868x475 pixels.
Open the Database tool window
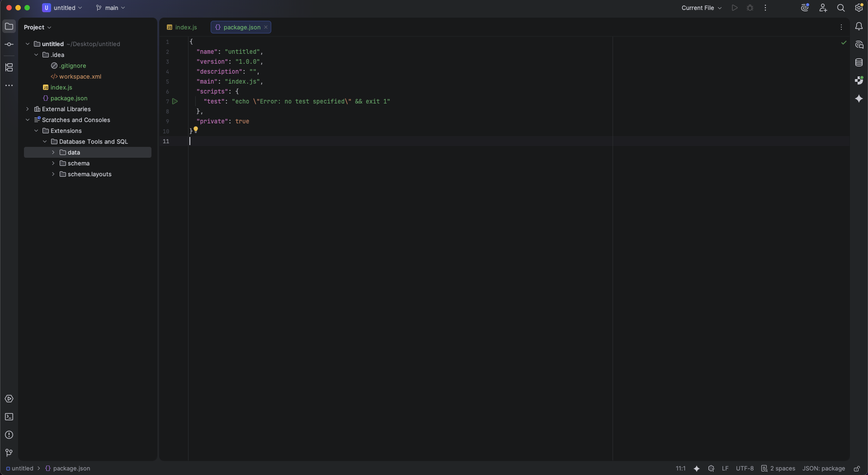[859, 62]
